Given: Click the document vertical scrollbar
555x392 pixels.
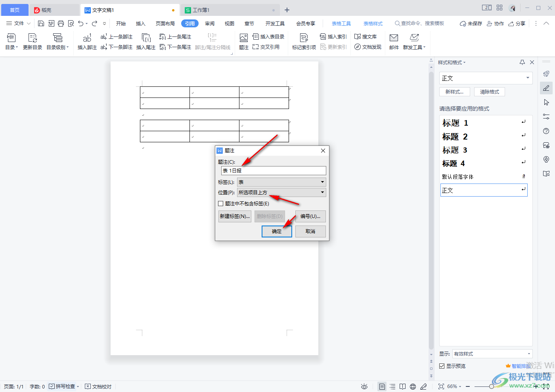Looking at the screenshot, I should [x=431, y=210].
